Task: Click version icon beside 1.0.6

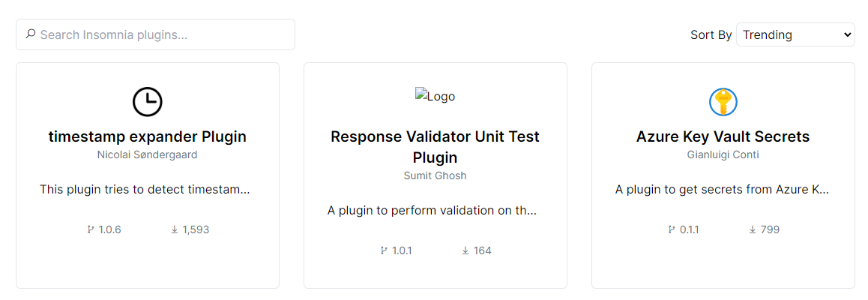Action: pyautogui.click(x=91, y=229)
